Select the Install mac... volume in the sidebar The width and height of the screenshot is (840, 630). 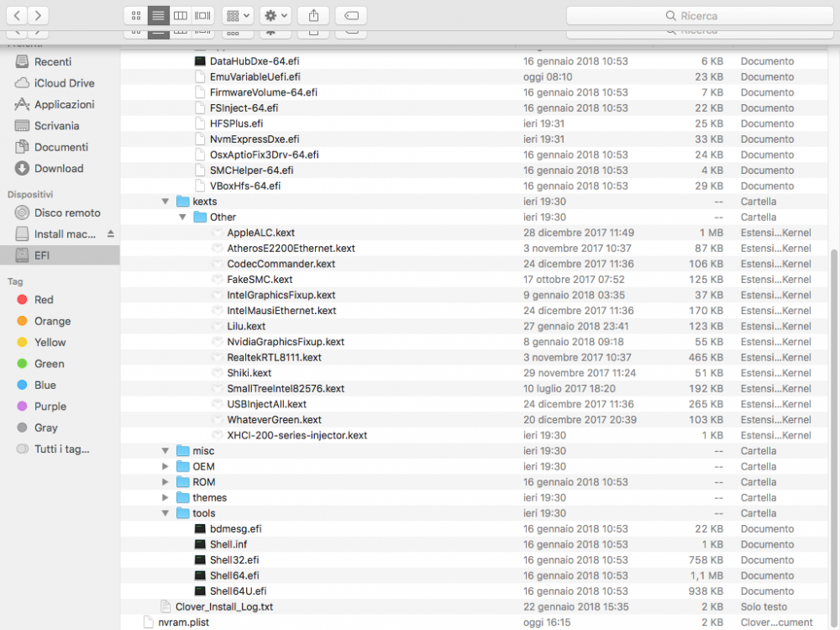coord(55,234)
